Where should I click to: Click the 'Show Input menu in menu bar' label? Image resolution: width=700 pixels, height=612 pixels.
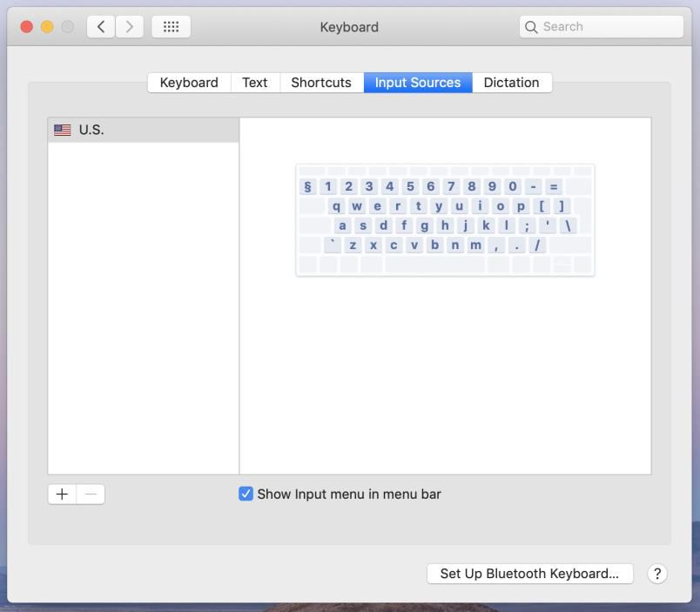click(x=349, y=494)
